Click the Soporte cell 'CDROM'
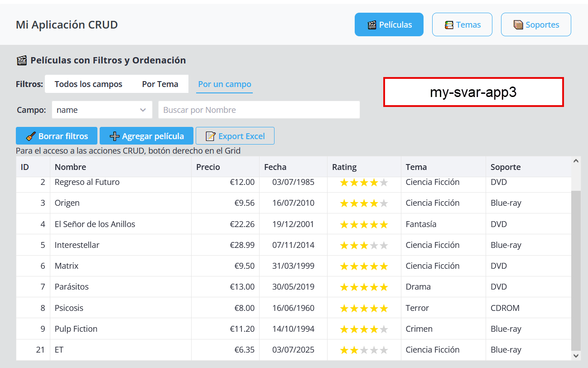588x368 pixels. click(x=529, y=308)
